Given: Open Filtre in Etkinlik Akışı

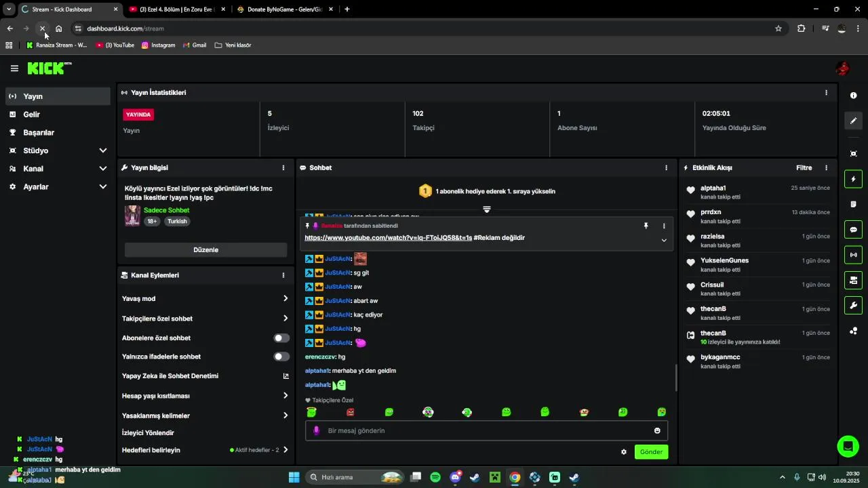Looking at the screenshot, I should coord(804,167).
